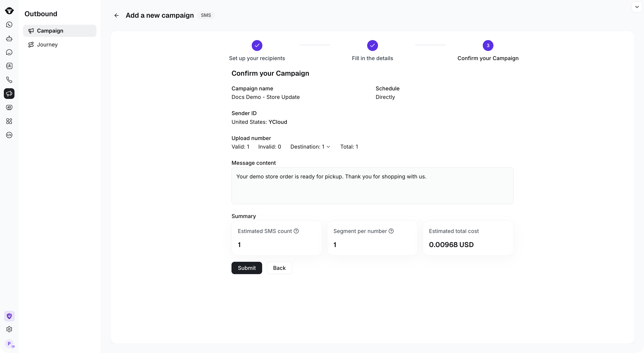This screenshot has height=353, width=644.
Task: Open the AD icon in the sidebar
Action: pyautogui.click(x=9, y=107)
